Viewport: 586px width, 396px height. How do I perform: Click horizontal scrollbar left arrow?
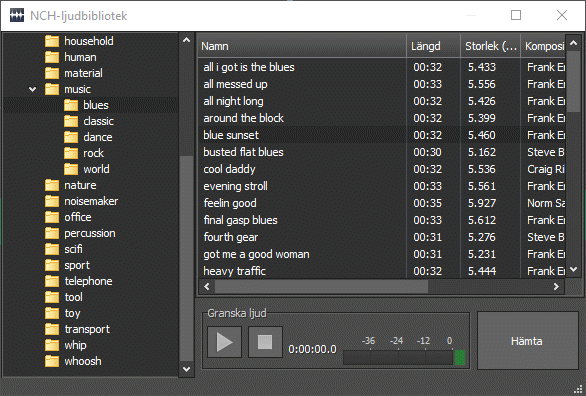[x=207, y=287]
